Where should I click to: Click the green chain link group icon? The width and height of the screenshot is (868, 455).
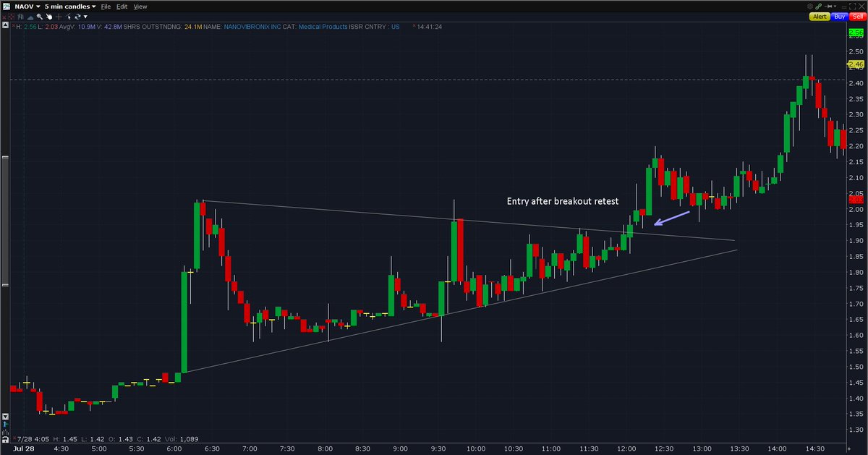(818, 7)
